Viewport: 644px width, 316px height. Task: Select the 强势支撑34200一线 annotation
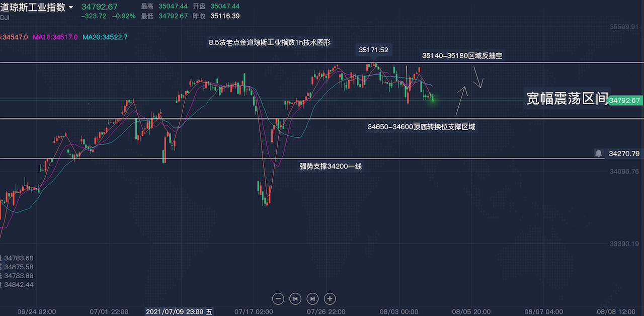tap(331, 166)
